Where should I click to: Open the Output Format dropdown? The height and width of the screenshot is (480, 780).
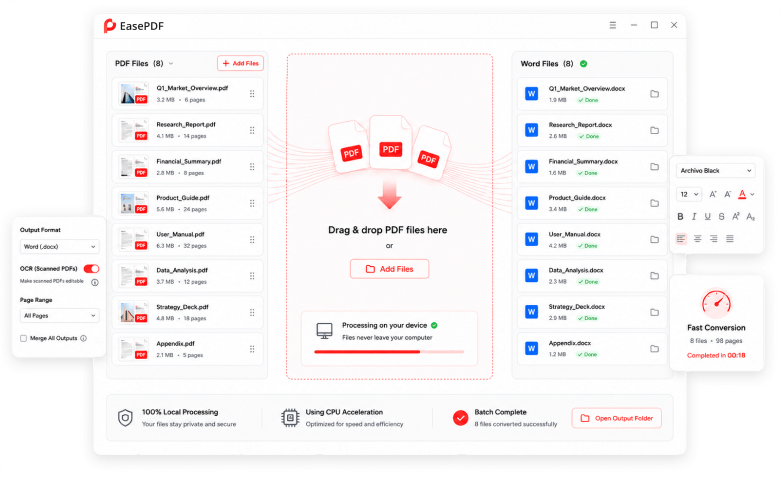click(x=59, y=247)
